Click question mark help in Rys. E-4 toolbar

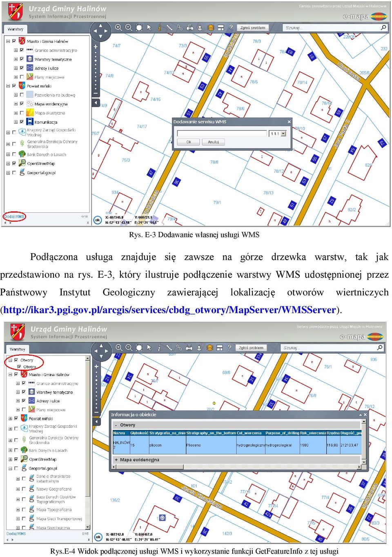pos(229,348)
